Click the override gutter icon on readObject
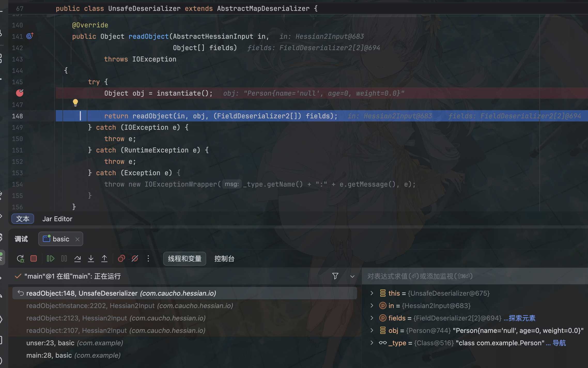The width and height of the screenshot is (588, 368). pos(30,36)
